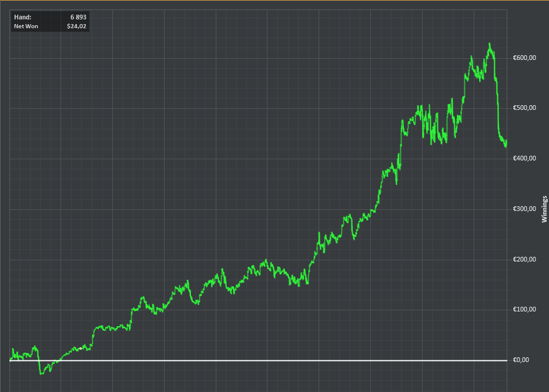Click the €600,00 axis label
Image resolution: width=549 pixels, height=392 pixels.
524,58
